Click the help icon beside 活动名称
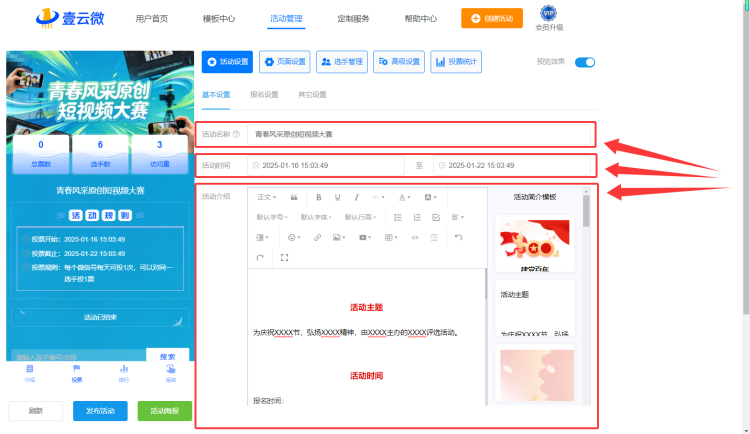 pyautogui.click(x=236, y=134)
